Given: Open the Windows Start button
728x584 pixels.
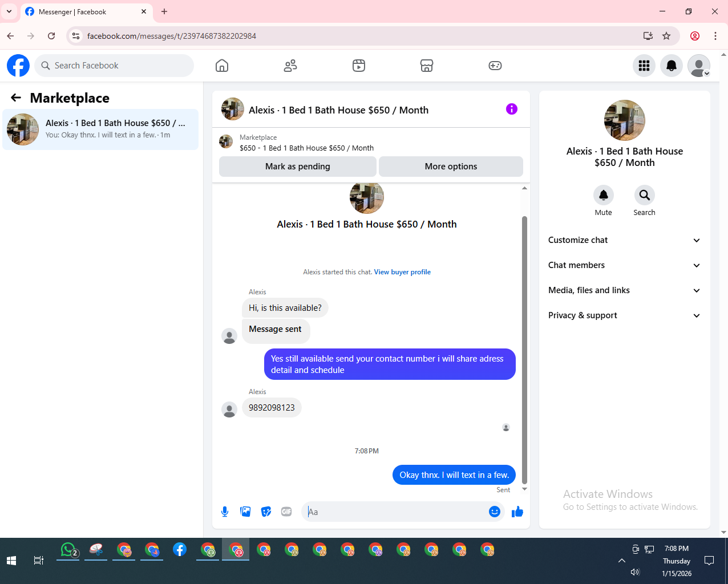Looking at the screenshot, I should click(x=11, y=561).
